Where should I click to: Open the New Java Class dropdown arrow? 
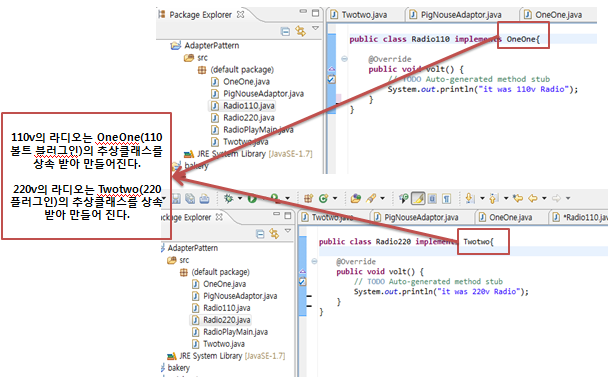tap(335, 199)
